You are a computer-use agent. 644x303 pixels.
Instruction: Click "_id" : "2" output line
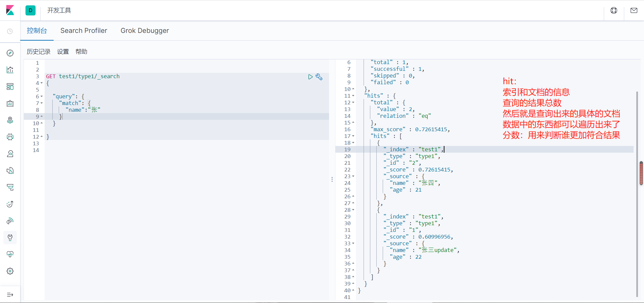pos(402,163)
